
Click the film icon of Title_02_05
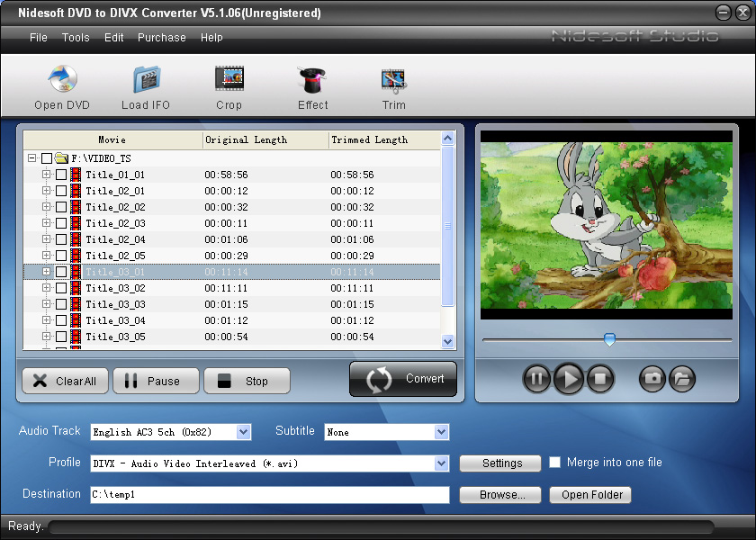pyautogui.click(x=76, y=256)
